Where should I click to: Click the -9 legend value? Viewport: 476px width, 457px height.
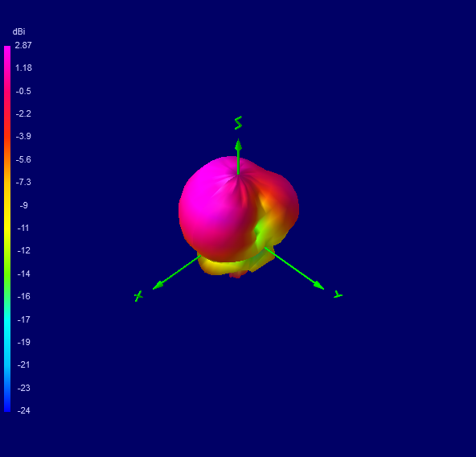tap(23, 205)
